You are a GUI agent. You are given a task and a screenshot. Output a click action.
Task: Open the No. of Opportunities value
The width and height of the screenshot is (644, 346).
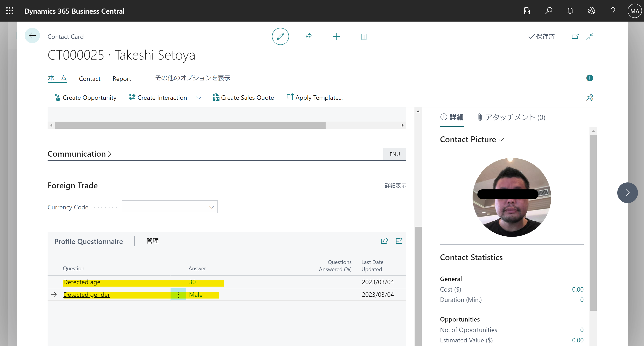(582, 330)
